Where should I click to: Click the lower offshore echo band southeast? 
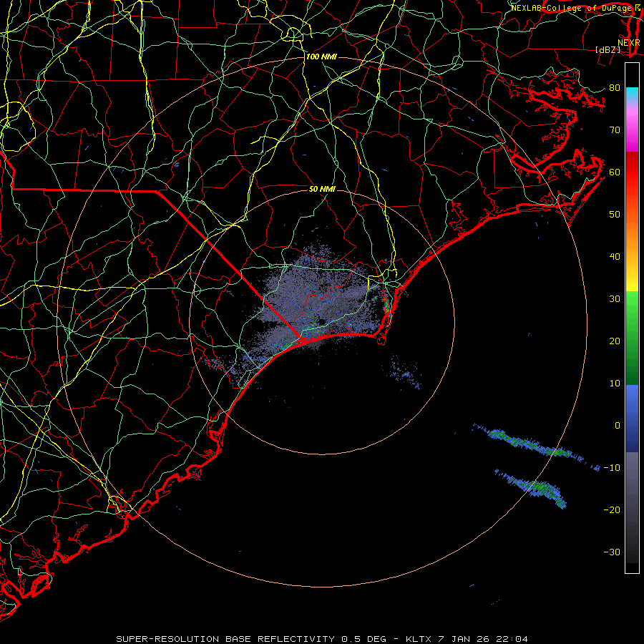(x=531, y=488)
